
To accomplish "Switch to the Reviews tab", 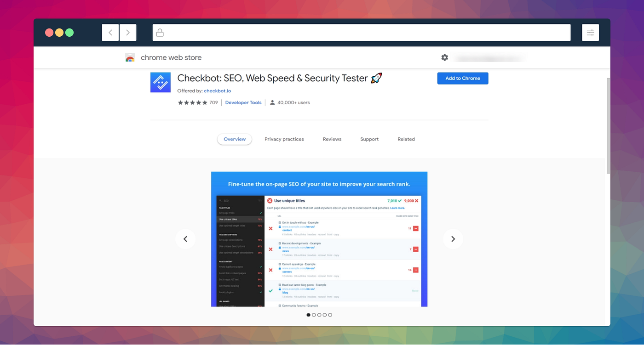I will 332,139.
